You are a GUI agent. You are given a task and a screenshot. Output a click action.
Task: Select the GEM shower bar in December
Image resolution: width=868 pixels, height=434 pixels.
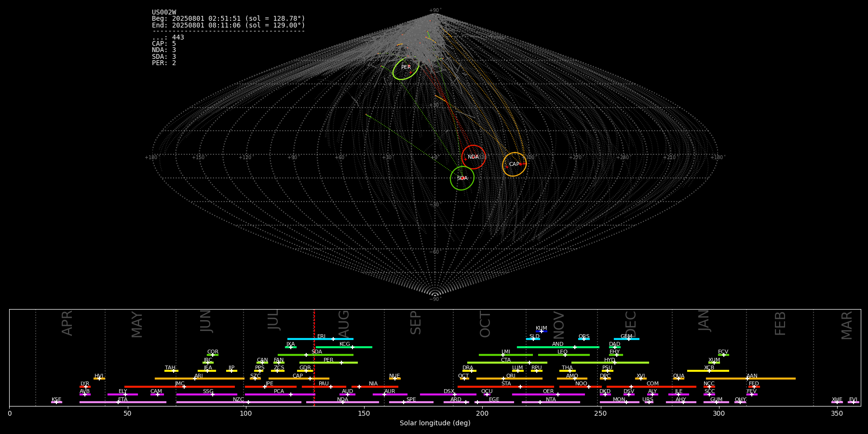click(626, 339)
